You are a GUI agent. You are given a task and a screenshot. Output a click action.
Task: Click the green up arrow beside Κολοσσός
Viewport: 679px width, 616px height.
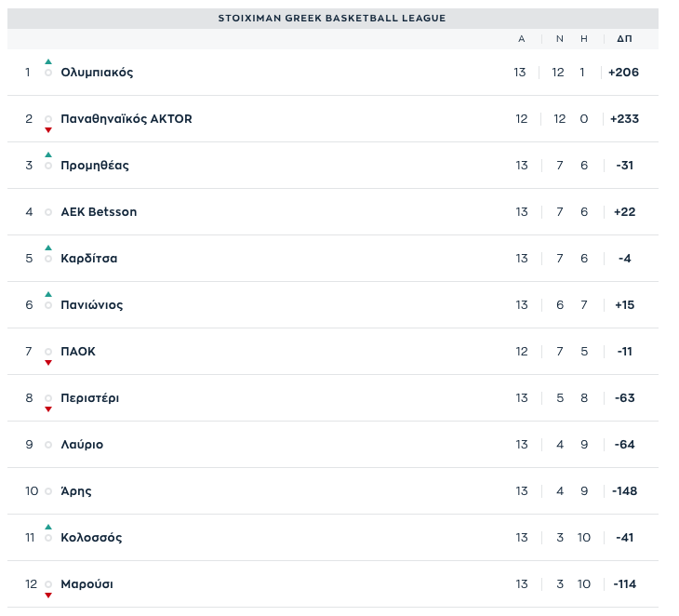click(48, 527)
